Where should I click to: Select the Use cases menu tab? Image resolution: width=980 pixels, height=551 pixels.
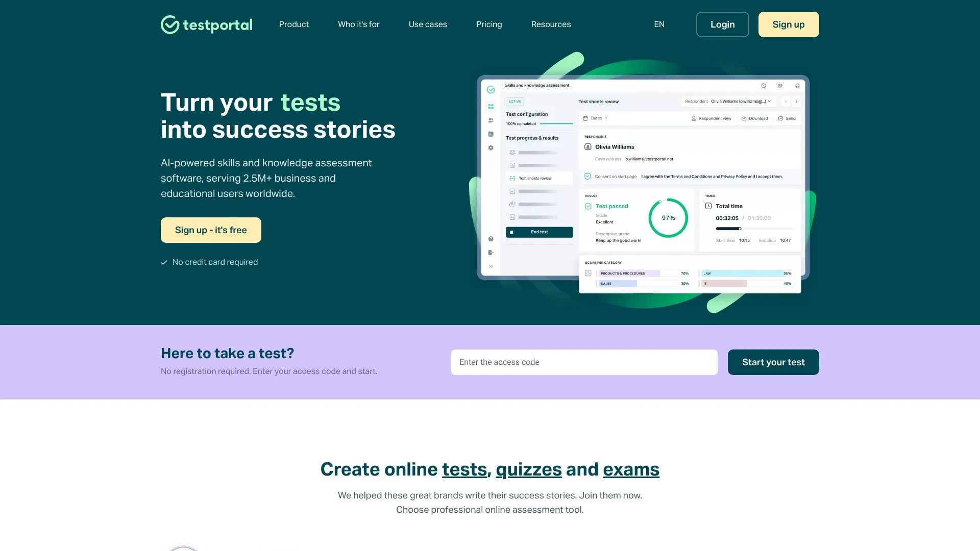click(427, 24)
